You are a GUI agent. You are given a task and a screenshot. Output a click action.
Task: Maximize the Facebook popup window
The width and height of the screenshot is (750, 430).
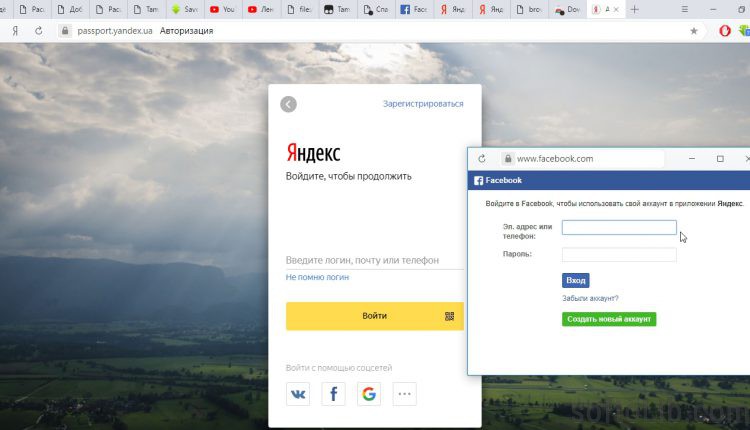pyautogui.click(x=720, y=158)
